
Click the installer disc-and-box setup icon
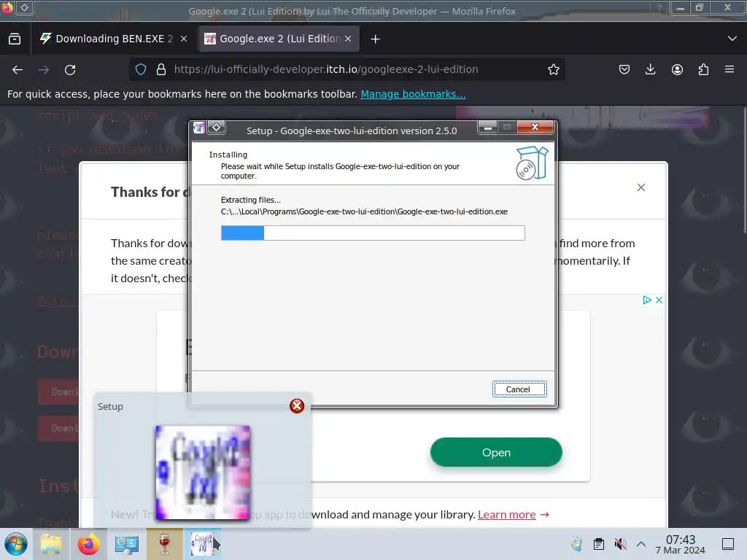(532, 163)
